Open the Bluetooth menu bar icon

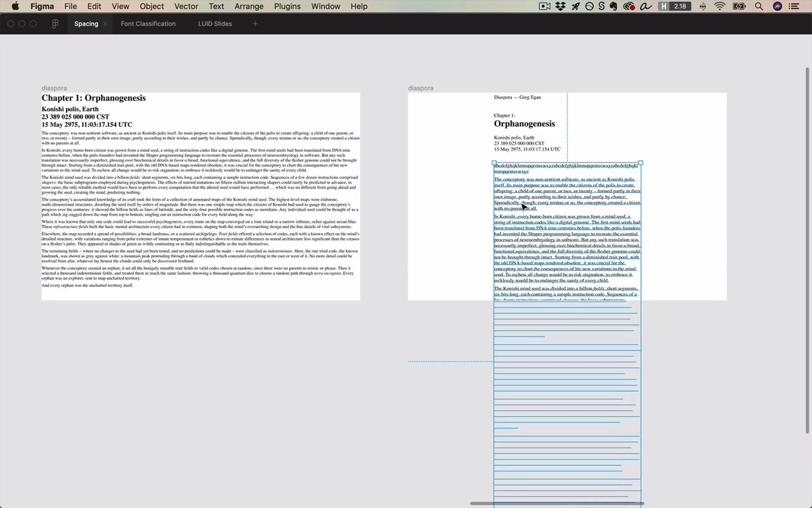(x=702, y=6)
